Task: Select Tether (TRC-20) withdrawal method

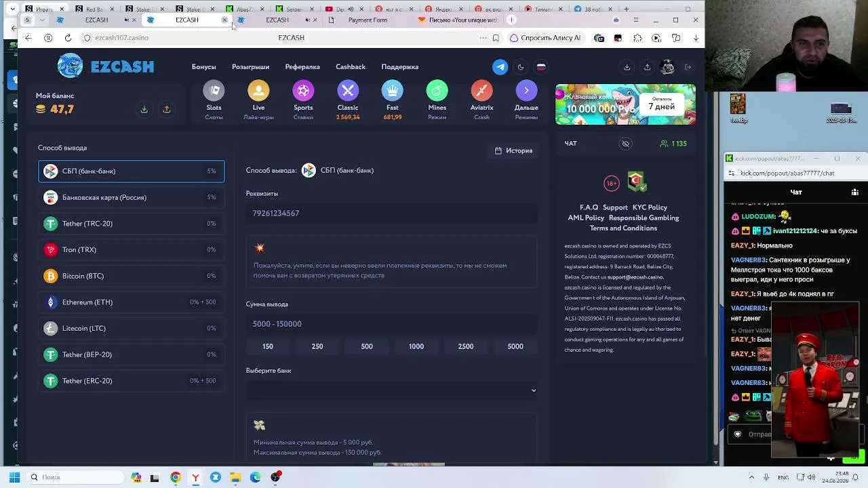Action: (x=132, y=224)
